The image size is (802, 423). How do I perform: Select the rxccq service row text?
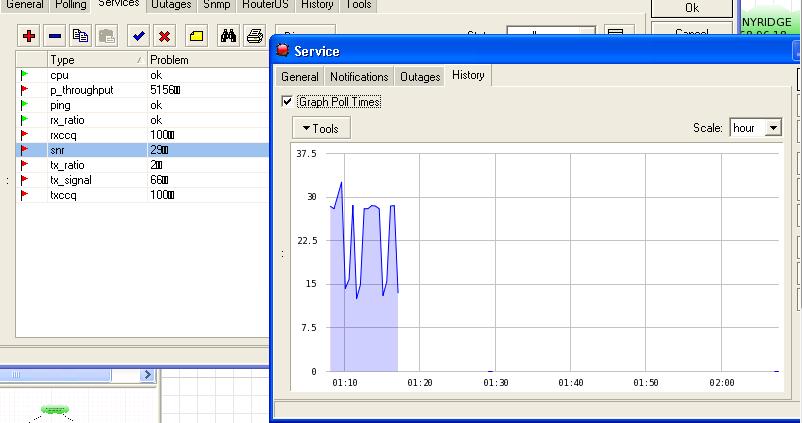63,135
